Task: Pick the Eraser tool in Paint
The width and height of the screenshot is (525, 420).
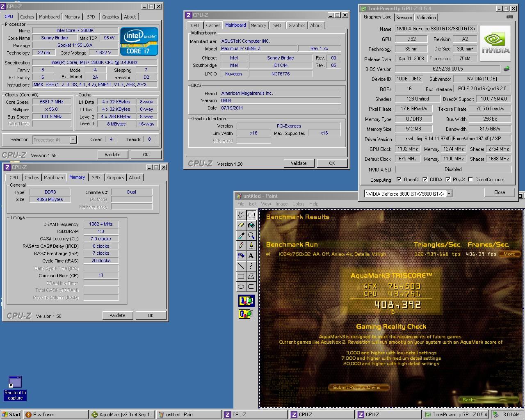Action: point(241,225)
